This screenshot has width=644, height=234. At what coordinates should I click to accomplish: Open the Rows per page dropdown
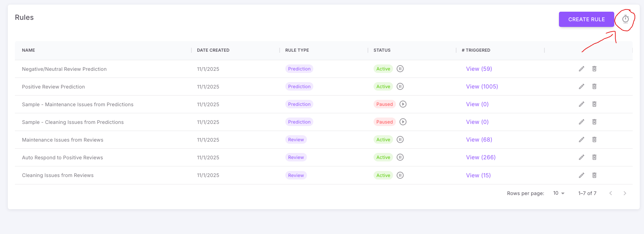(559, 193)
